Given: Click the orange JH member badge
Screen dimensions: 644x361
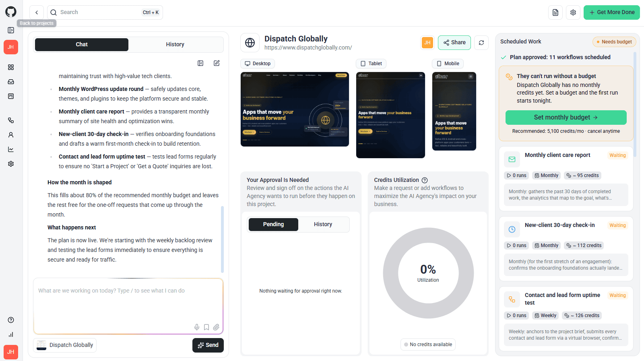Looking at the screenshot, I should 427,42.
